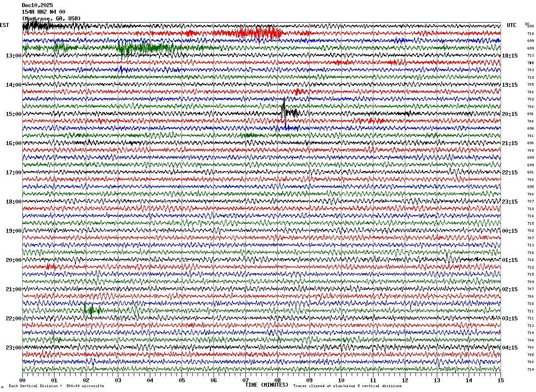
Task: Click the 01:15 UTC time label
Action: tap(509, 260)
